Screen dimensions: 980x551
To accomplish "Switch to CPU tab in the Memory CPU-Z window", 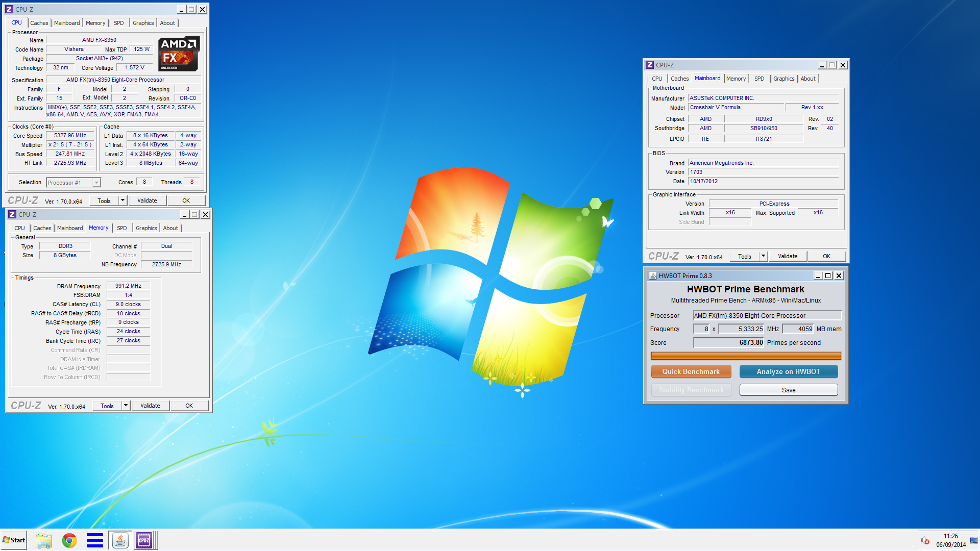I will [19, 228].
